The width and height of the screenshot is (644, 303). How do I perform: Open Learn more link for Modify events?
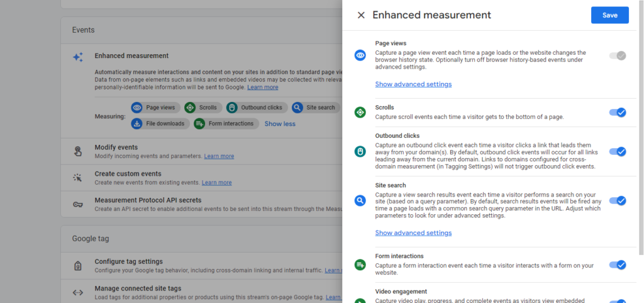click(x=219, y=156)
